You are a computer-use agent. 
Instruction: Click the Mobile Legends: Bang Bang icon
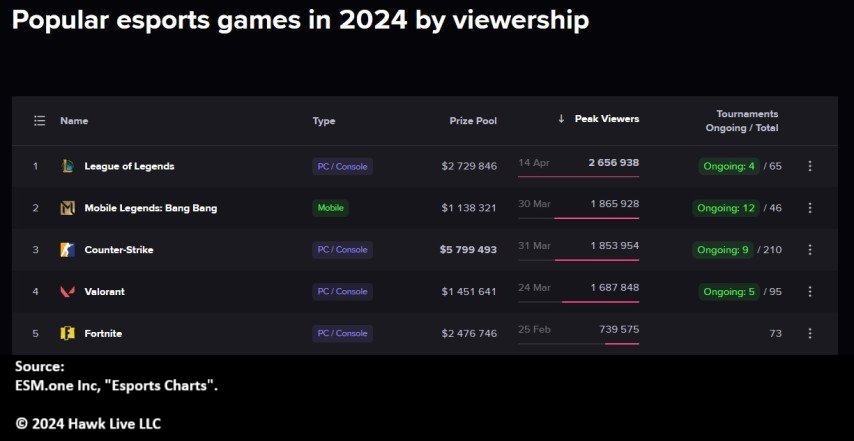pos(67,208)
